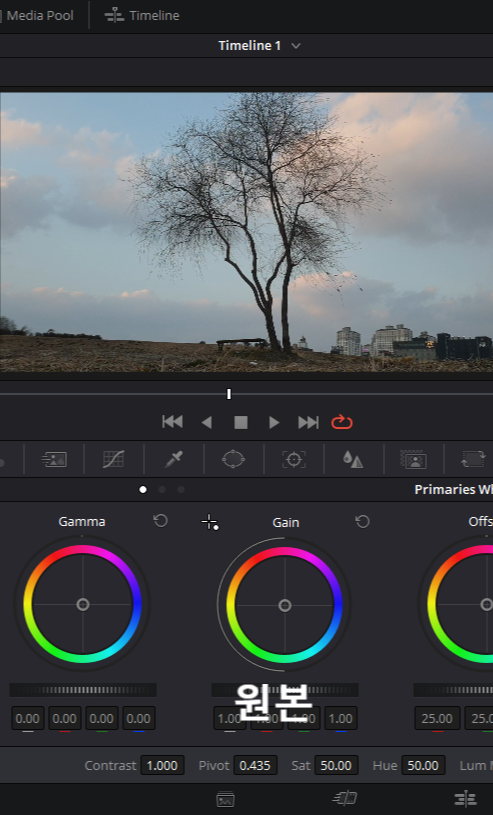Click the Gamma blue value field

[x=138, y=719]
